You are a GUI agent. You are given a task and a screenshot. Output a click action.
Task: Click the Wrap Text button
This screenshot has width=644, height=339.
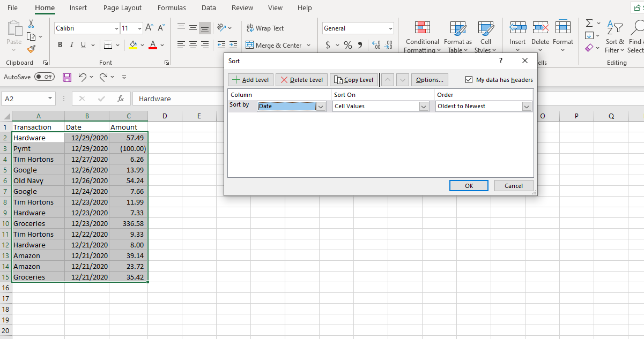pos(265,28)
